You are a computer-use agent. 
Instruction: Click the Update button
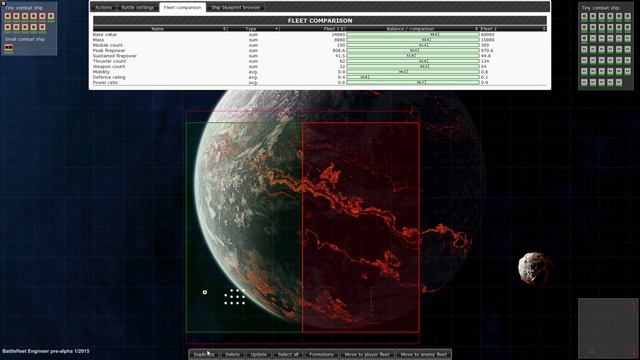click(259, 354)
